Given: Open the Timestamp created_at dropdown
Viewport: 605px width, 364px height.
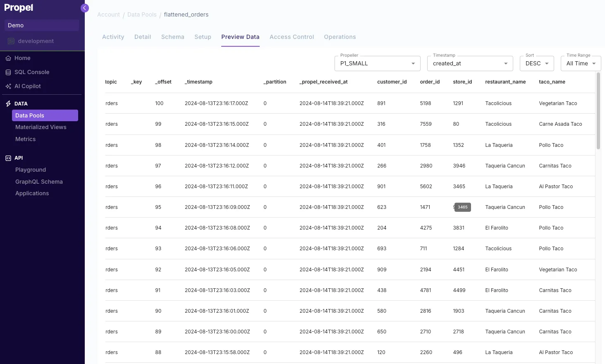Looking at the screenshot, I should (x=470, y=64).
